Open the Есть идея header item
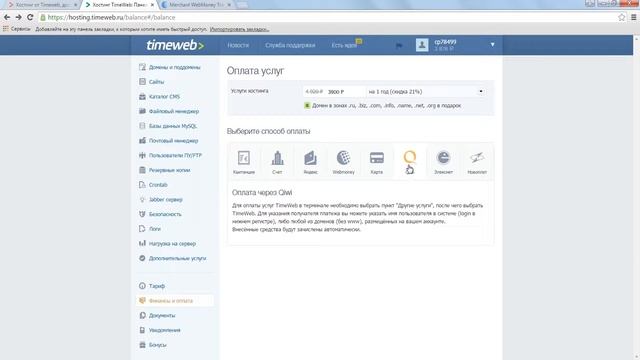 tap(344, 45)
